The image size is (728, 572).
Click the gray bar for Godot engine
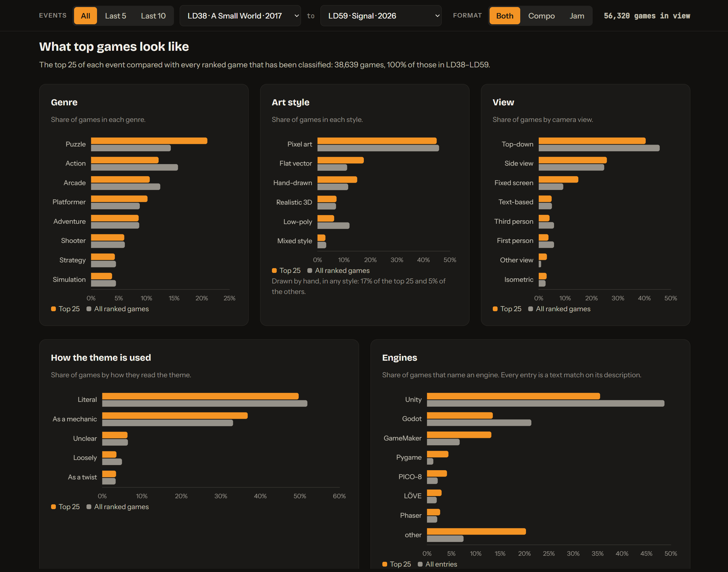tap(479, 423)
